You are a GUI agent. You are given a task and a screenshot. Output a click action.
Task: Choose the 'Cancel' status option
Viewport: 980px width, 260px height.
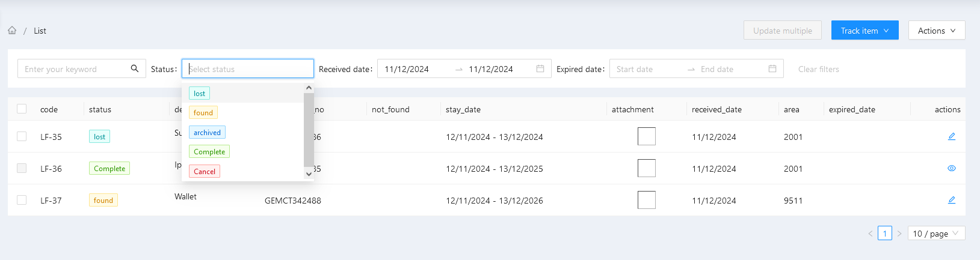(205, 172)
